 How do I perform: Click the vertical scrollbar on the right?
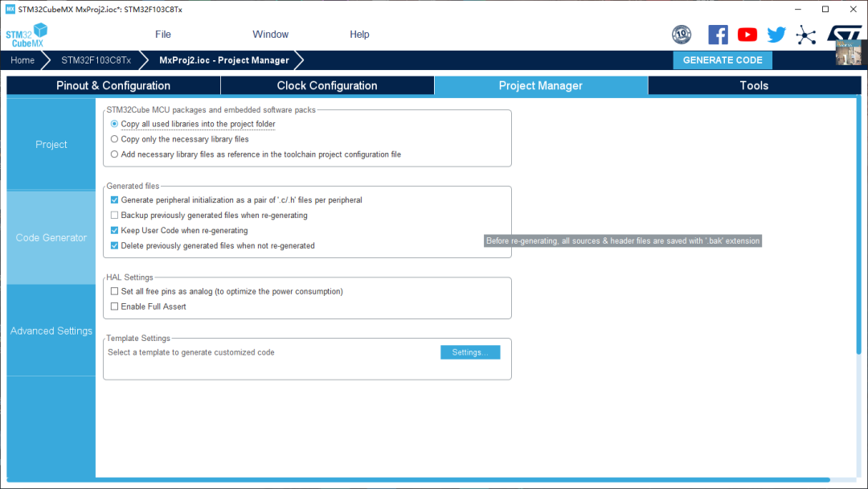(858, 226)
